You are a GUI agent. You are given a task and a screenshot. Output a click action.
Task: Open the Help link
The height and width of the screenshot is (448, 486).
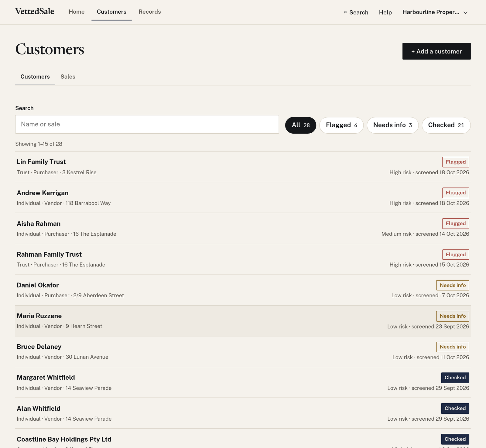[x=385, y=12]
